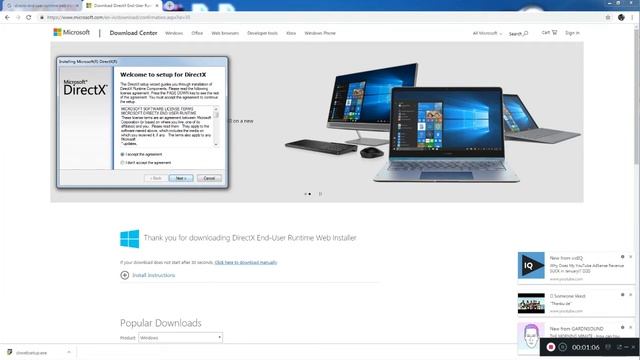Open the Developer tools nav menu
This screenshot has height=360, width=640.
point(262,33)
